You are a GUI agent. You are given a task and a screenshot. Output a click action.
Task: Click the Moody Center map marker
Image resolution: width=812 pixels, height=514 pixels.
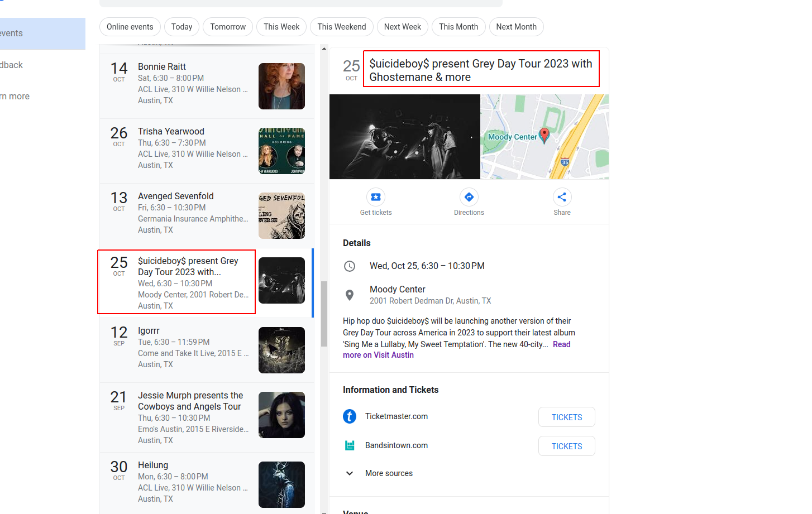[x=543, y=136]
